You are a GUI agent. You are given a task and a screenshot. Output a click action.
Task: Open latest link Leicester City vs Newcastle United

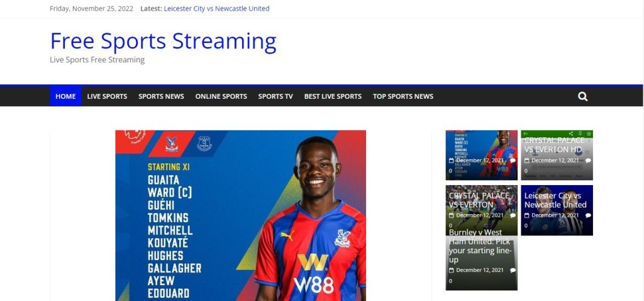[x=216, y=9]
